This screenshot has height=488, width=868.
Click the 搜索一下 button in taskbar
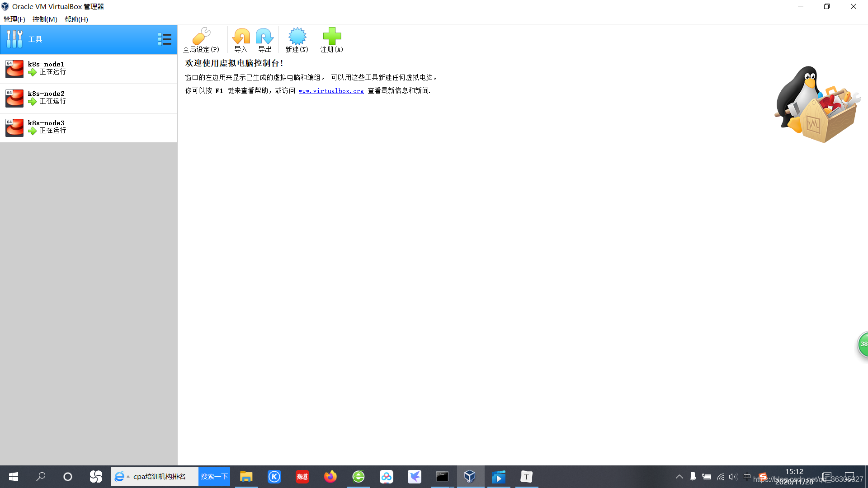[x=214, y=477]
